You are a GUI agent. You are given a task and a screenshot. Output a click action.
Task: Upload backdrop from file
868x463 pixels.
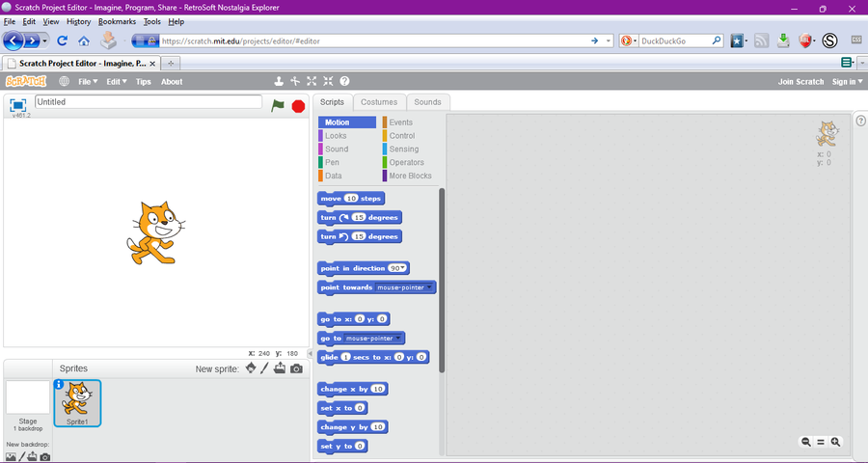(33, 457)
